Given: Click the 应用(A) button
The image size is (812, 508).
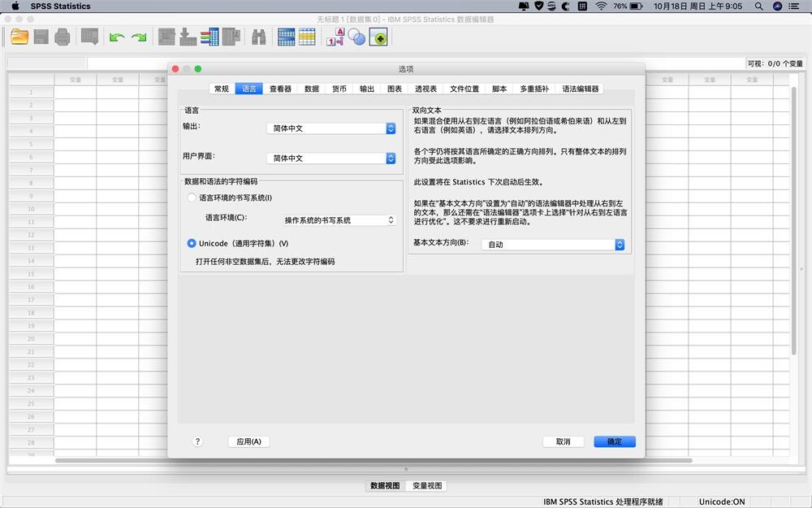Looking at the screenshot, I should coord(248,441).
